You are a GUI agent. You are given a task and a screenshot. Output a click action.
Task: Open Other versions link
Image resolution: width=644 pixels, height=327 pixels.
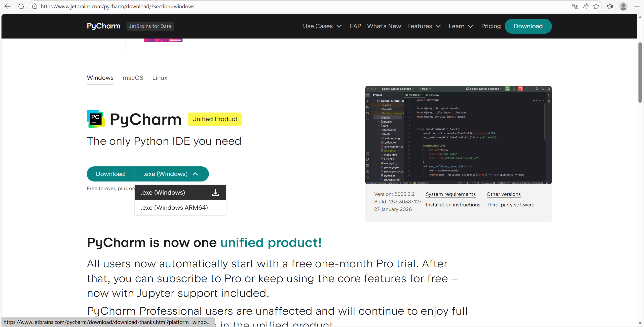[503, 194]
